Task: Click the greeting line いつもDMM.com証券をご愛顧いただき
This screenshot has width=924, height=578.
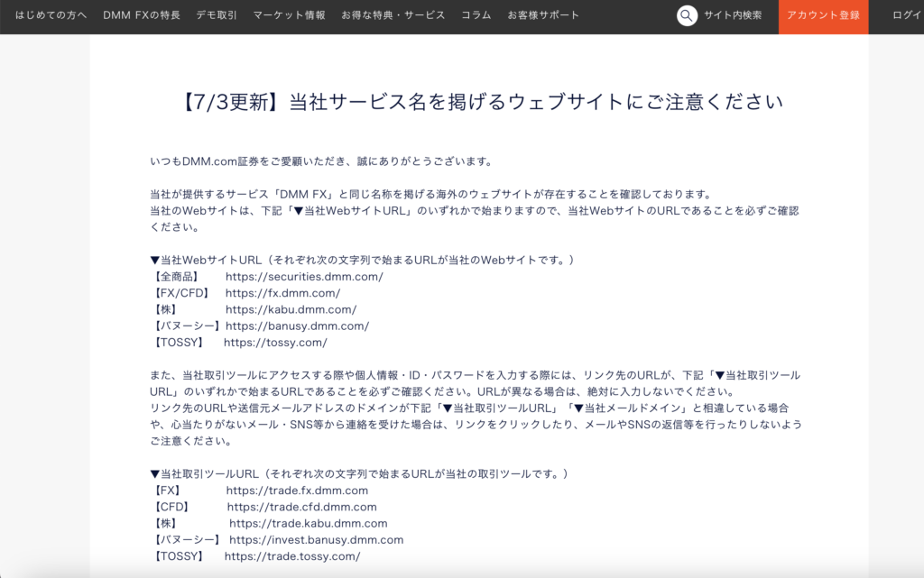Action: point(321,161)
